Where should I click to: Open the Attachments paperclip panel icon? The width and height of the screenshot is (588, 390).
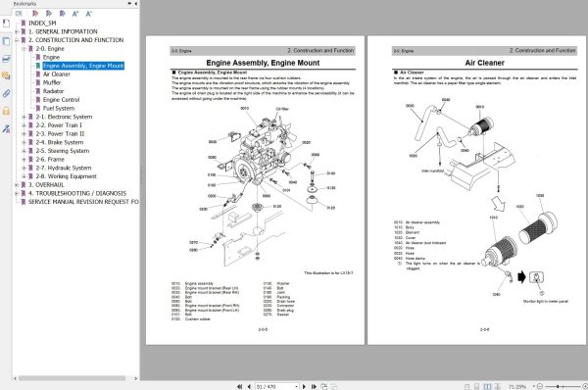(x=6, y=93)
